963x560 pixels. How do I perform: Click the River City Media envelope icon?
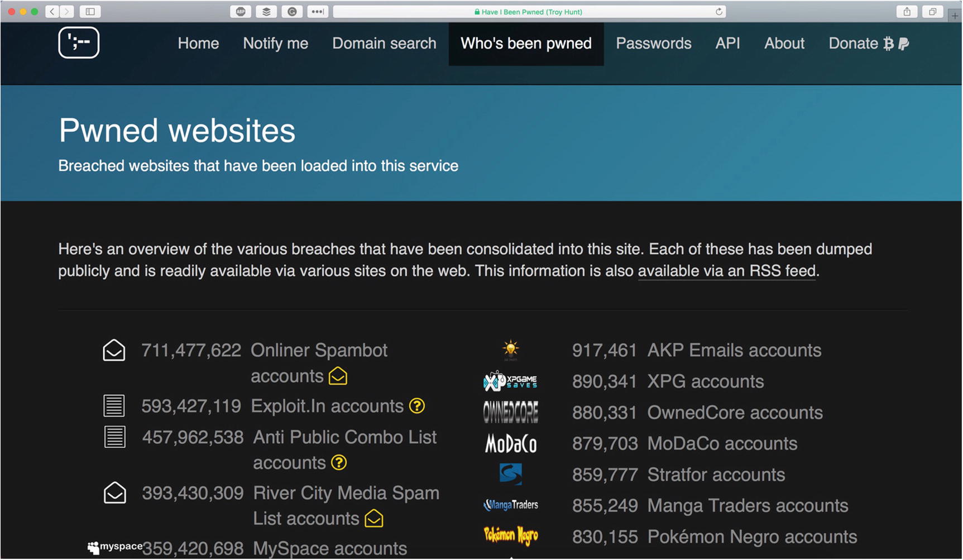point(115,492)
